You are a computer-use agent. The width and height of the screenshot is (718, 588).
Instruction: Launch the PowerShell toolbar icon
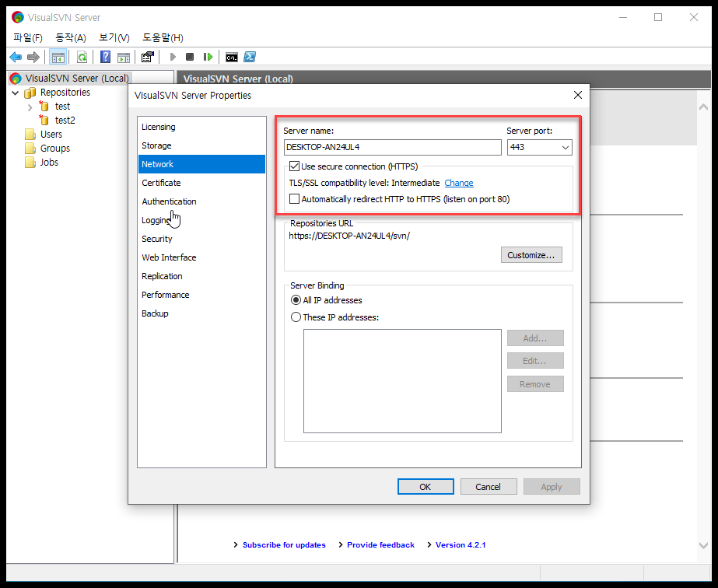pyautogui.click(x=250, y=57)
